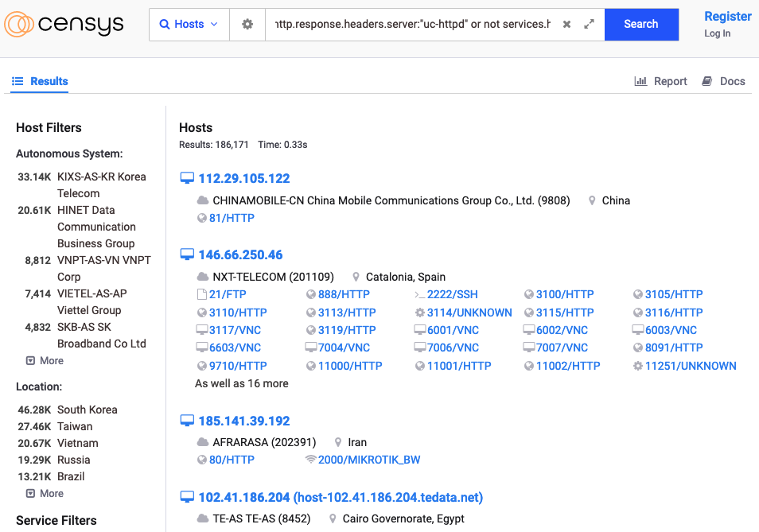Expand More under Autonomous System filters
759x532 pixels.
(x=45, y=360)
